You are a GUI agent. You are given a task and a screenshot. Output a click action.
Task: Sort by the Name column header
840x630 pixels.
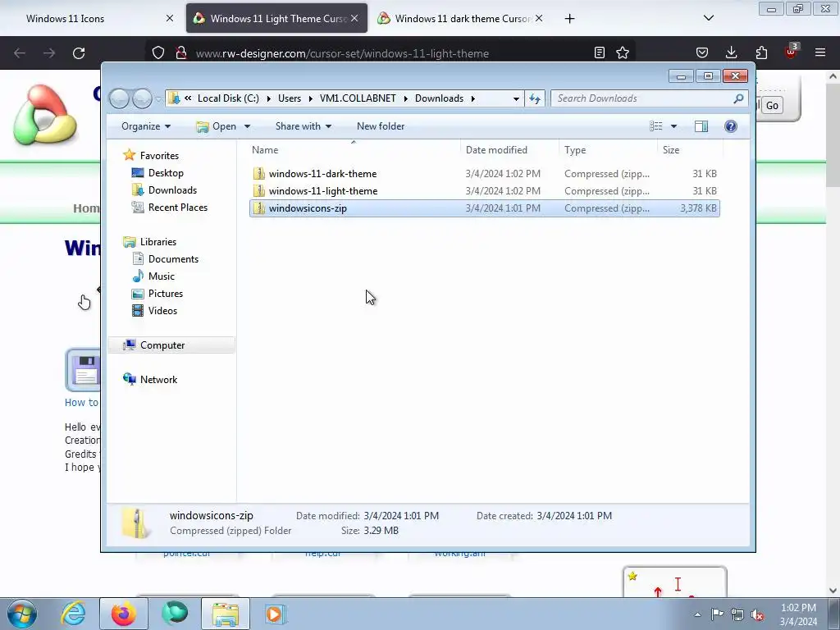(354, 150)
